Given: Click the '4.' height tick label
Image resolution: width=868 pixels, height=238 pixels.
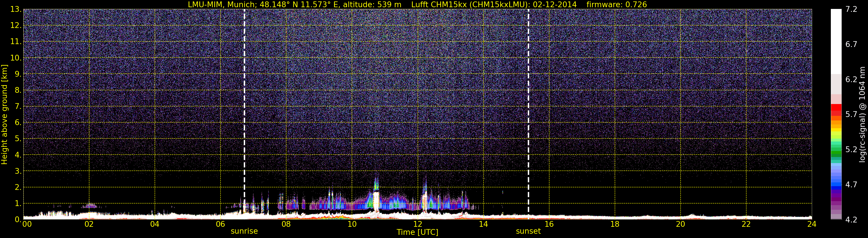Looking at the screenshot, I should click(18, 155).
